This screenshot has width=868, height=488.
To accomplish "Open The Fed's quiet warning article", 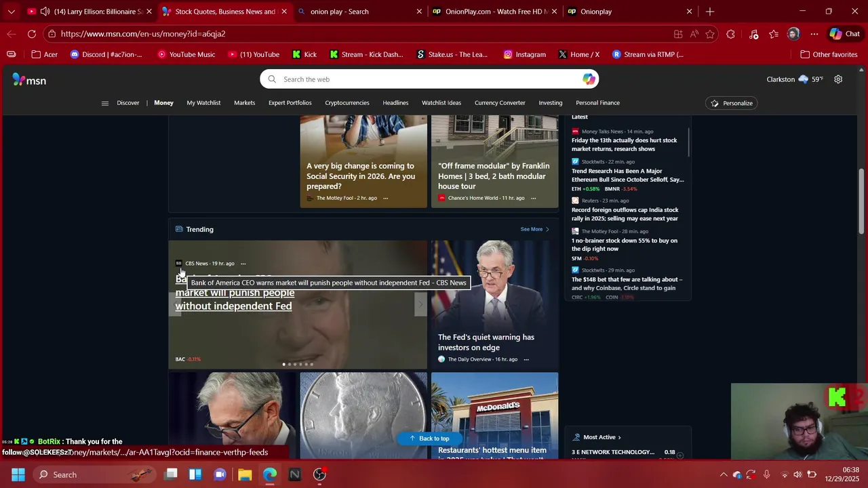I will point(486,342).
